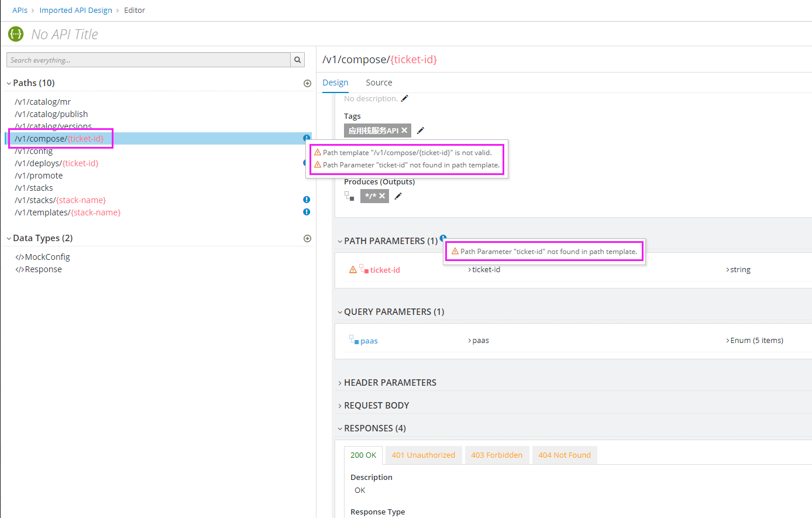
Task: Select the /v1/templates/{stack-name} path
Action: 68,212
